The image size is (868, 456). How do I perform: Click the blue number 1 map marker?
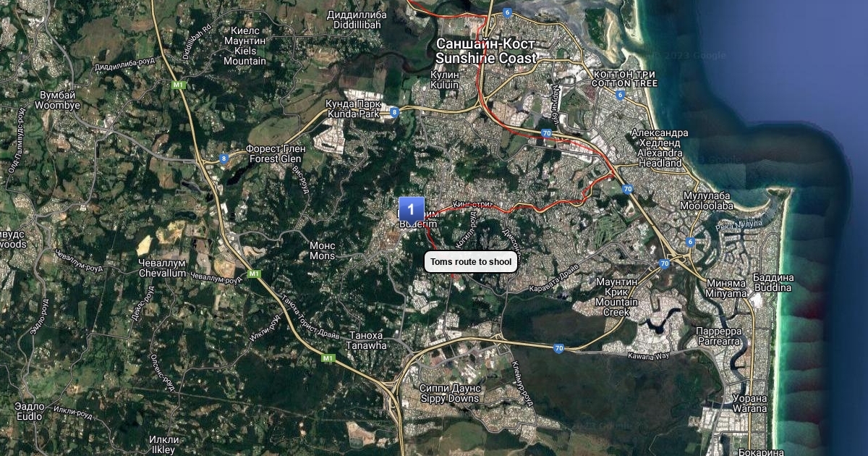pyautogui.click(x=412, y=210)
